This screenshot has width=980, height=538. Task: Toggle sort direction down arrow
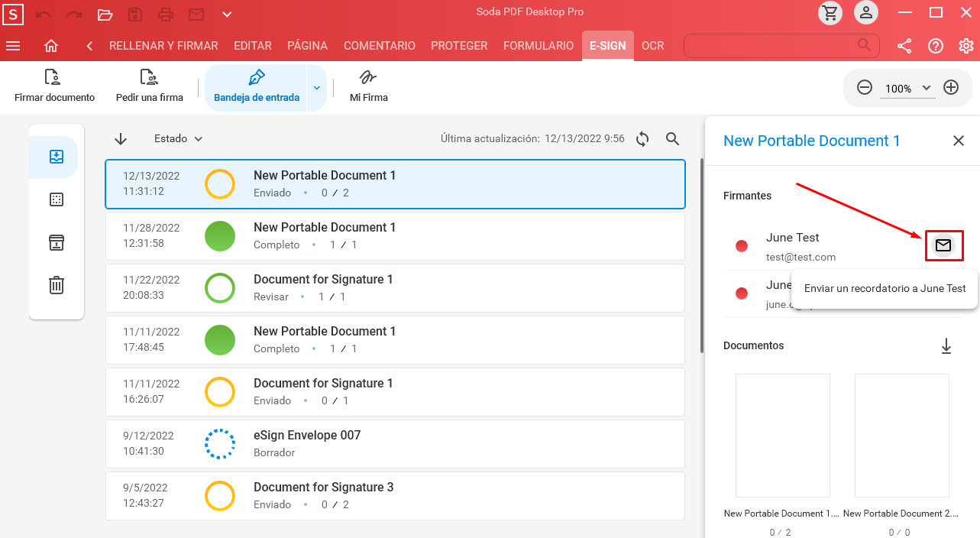click(x=121, y=138)
